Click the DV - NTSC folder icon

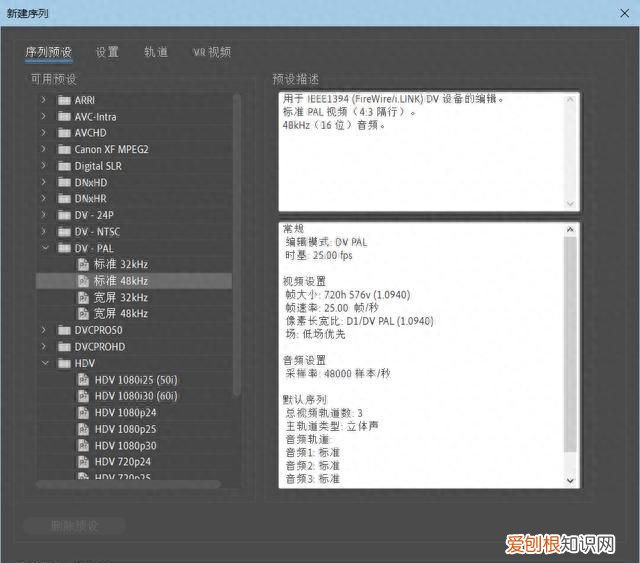[64, 232]
